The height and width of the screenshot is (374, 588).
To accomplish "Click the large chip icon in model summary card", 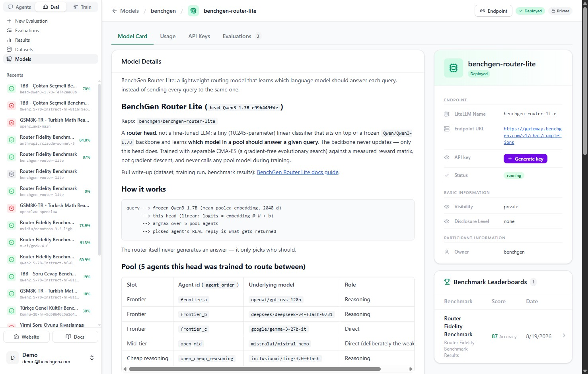I will click(x=454, y=68).
